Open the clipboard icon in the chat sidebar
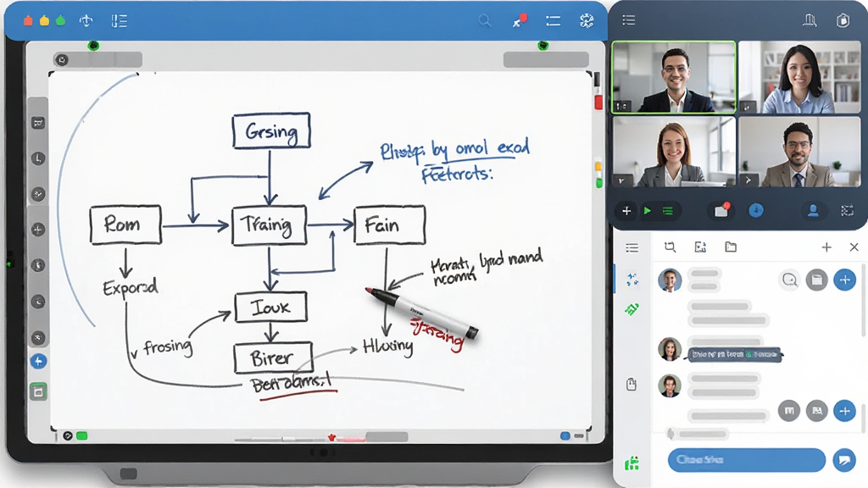This screenshot has width=868, height=488. click(x=632, y=384)
